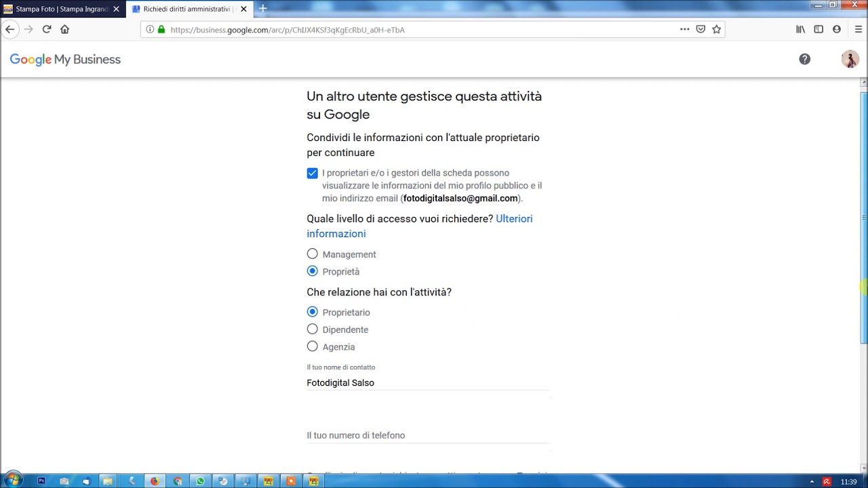Choose the Dipendente relationship option
Screen dimensions: 868x488
coord(312,329)
